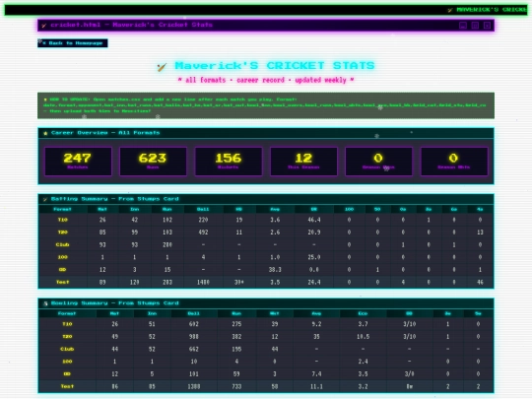
Task: Click the bat icon in Batting Summary header
Action: 45,199
